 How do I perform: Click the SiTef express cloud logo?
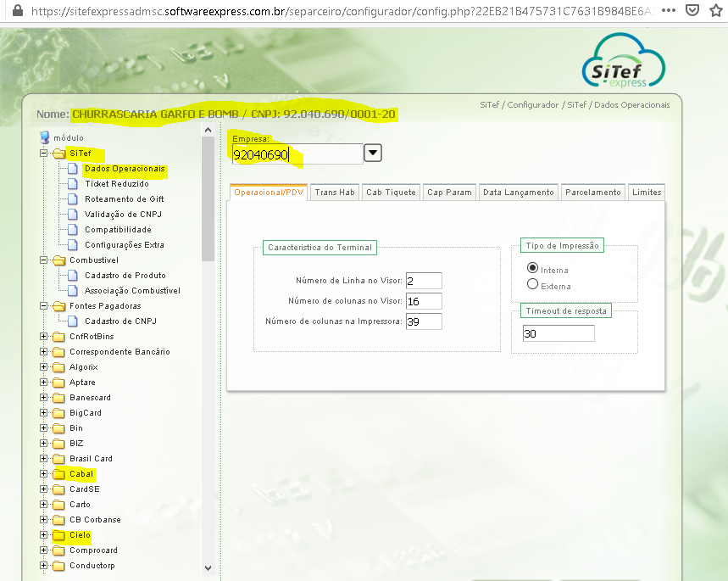coord(623,60)
